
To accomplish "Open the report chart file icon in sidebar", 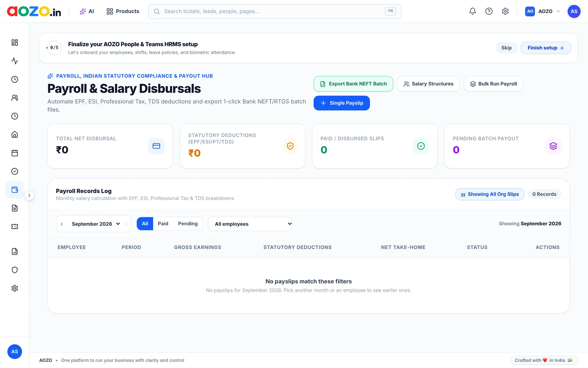I will [x=15, y=252].
